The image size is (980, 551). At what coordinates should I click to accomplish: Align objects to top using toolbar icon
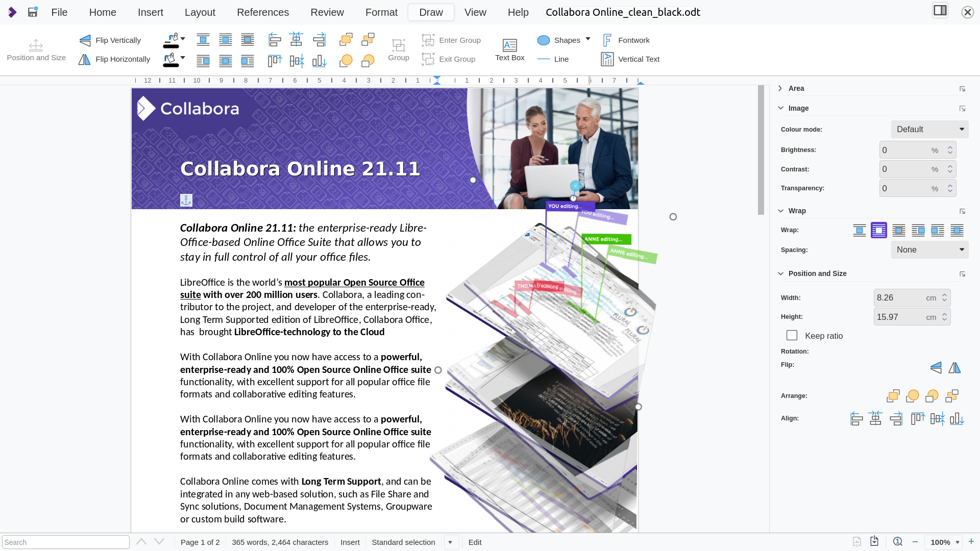pyautogui.click(x=275, y=61)
